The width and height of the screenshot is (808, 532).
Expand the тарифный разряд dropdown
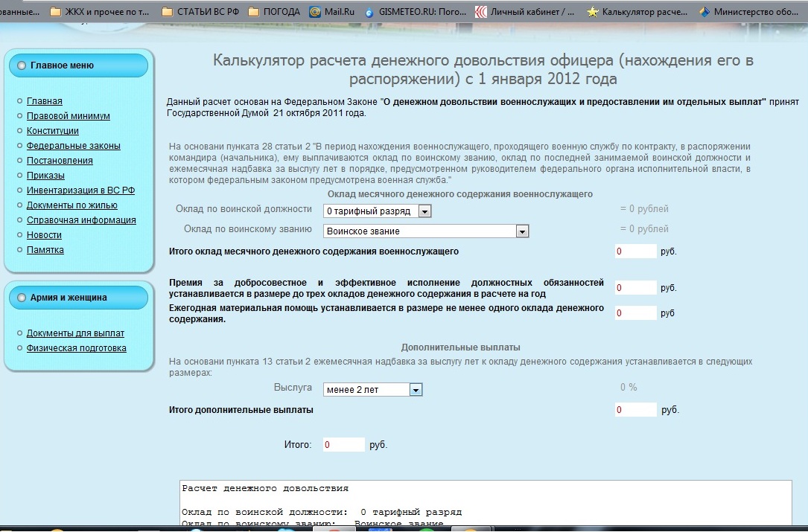[x=378, y=211]
